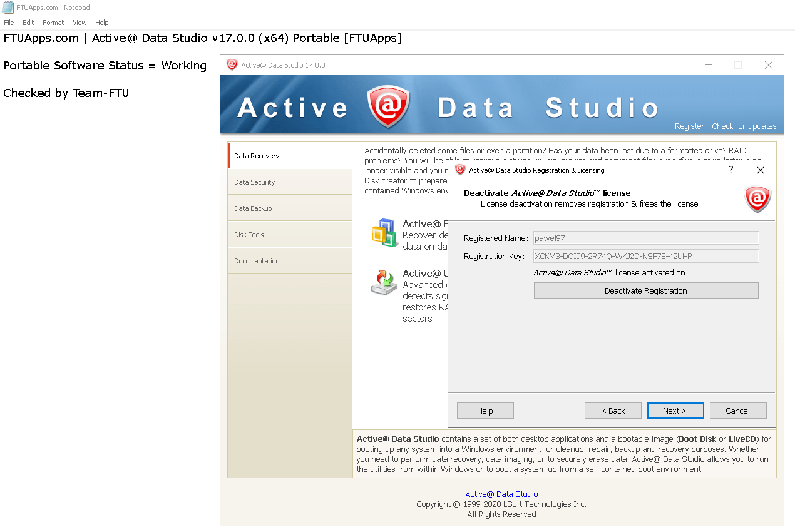
Task: Click the Check for updates link
Action: point(744,126)
